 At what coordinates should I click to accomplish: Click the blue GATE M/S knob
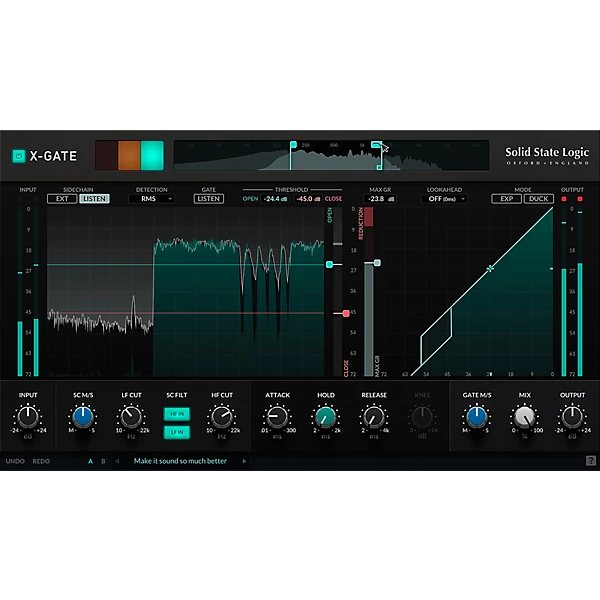476,417
